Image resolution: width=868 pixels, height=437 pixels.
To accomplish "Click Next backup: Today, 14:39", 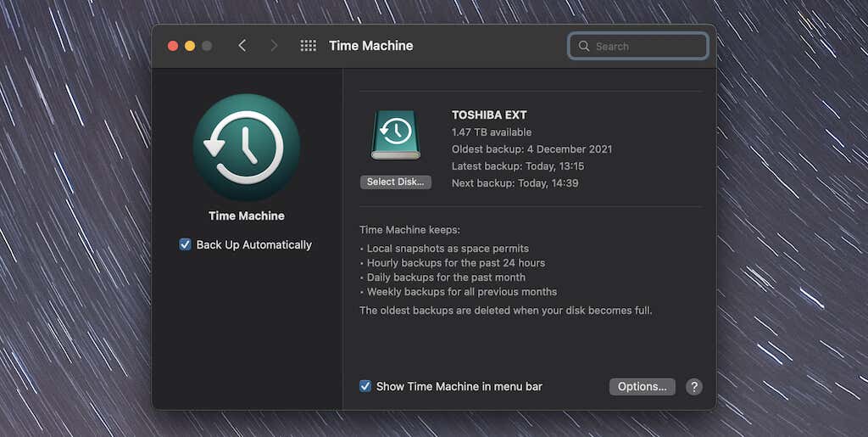I will click(x=515, y=183).
